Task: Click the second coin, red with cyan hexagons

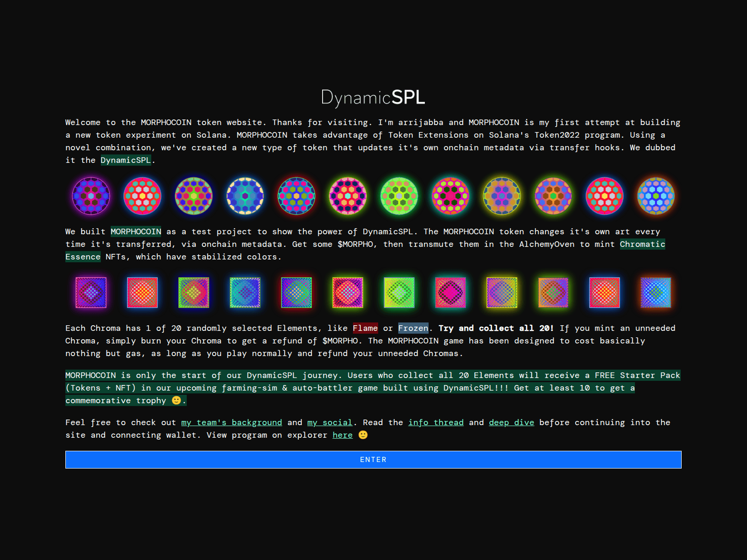Action: (142, 196)
